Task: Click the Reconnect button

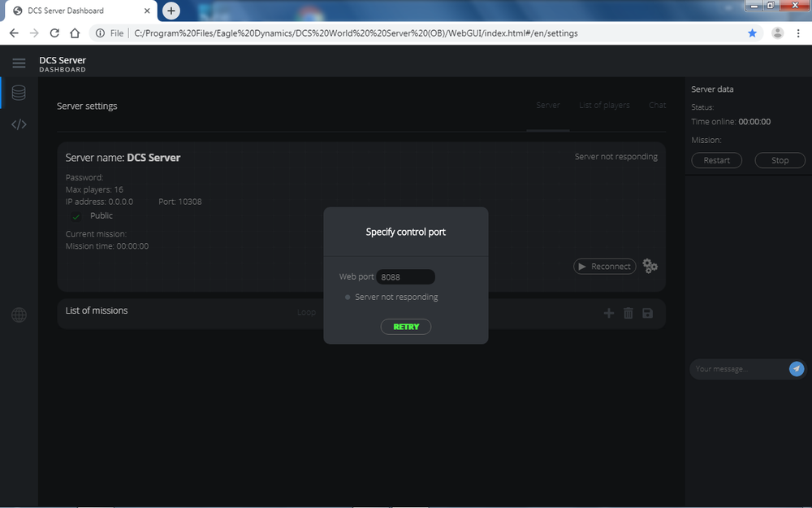Action: pyautogui.click(x=605, y=267)
